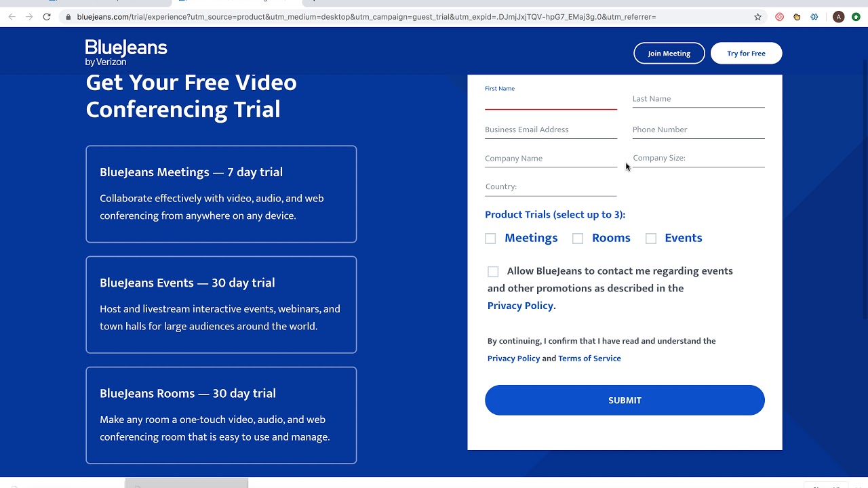Open the waving hand extension icon
Viewport: 868px width, 488px height.
click(797, 17)
